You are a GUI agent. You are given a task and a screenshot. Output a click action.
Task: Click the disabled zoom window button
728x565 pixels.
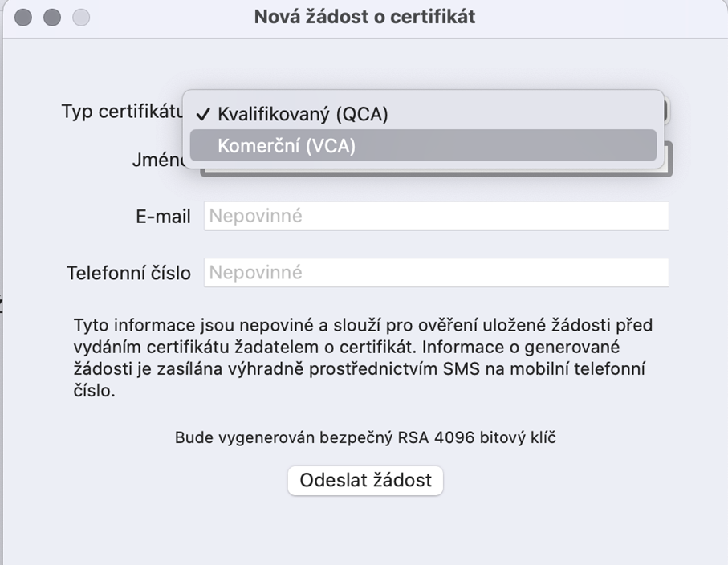(81, 18)
